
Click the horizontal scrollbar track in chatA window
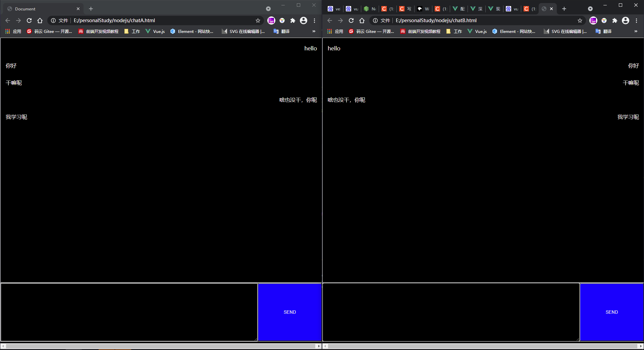click(161, 346)
